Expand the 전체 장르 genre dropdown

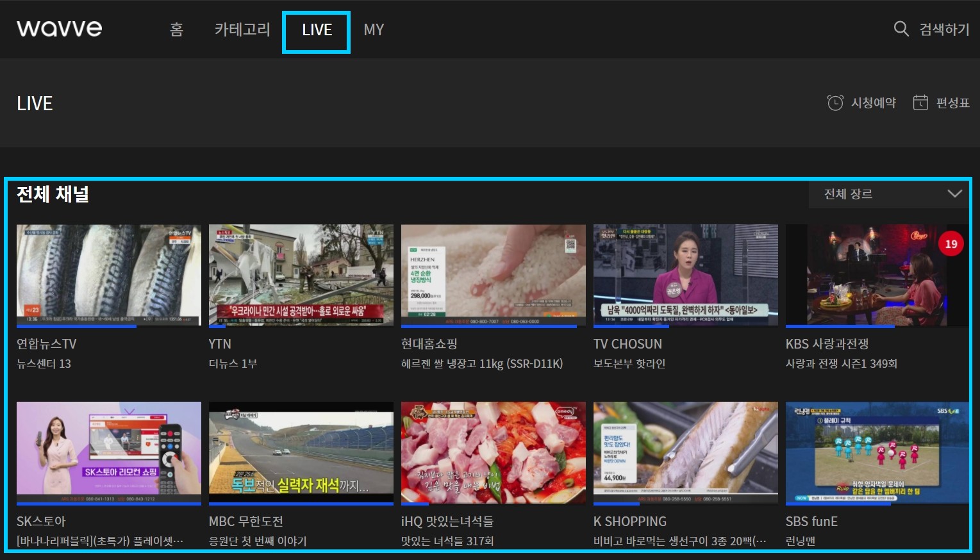pos(890,194)
